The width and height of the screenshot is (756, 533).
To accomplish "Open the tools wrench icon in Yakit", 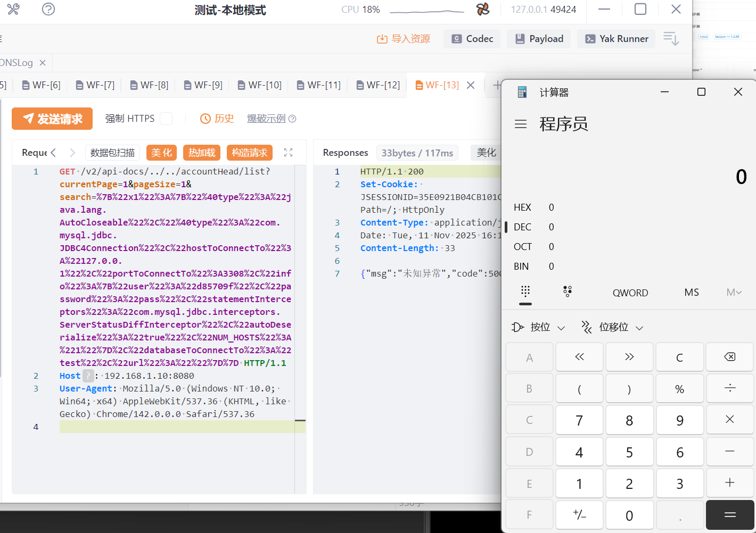I will (x=13, y=9).
